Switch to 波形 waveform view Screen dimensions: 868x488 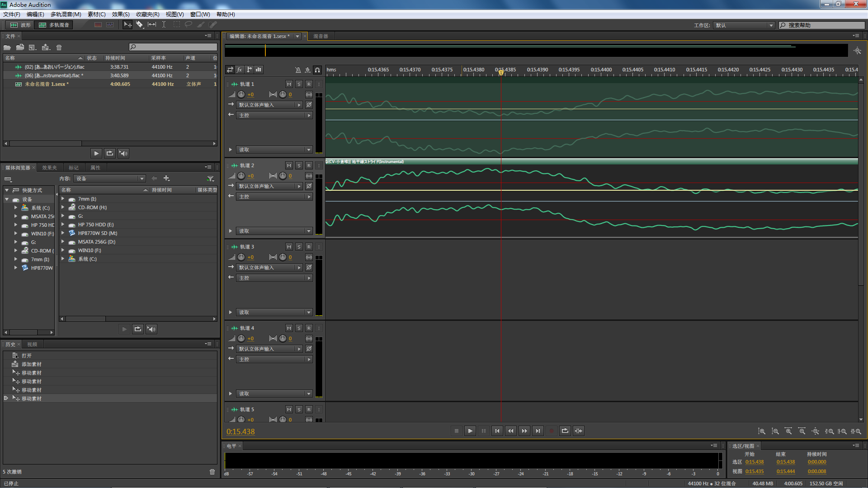click(21, 25)
